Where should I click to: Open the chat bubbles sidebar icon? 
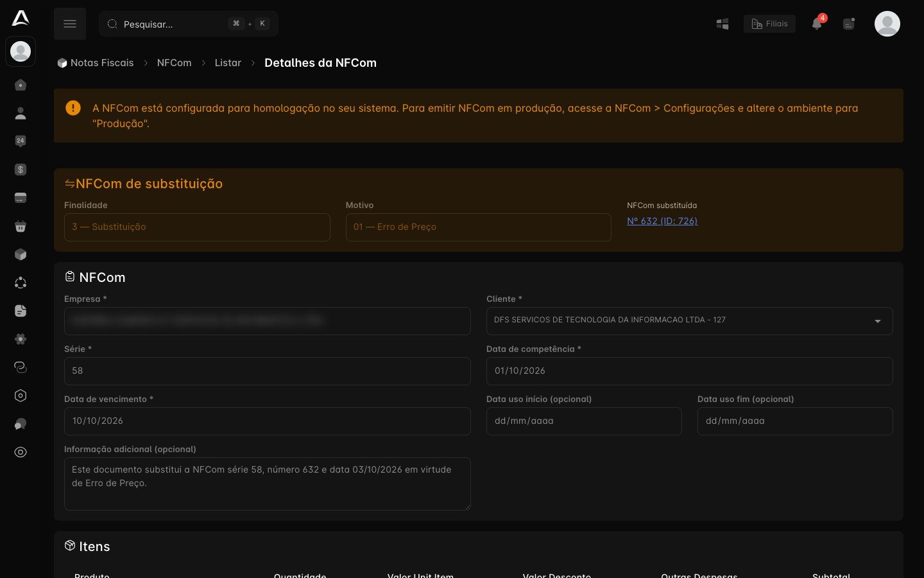point(21,424)
